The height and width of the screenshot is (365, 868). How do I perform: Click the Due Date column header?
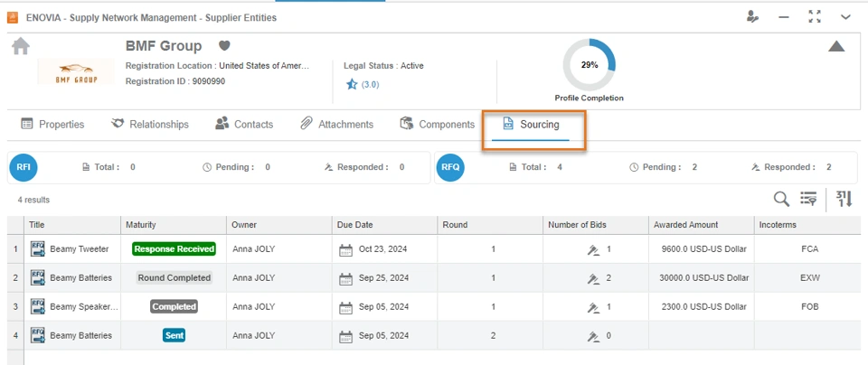tap(354, 225)
